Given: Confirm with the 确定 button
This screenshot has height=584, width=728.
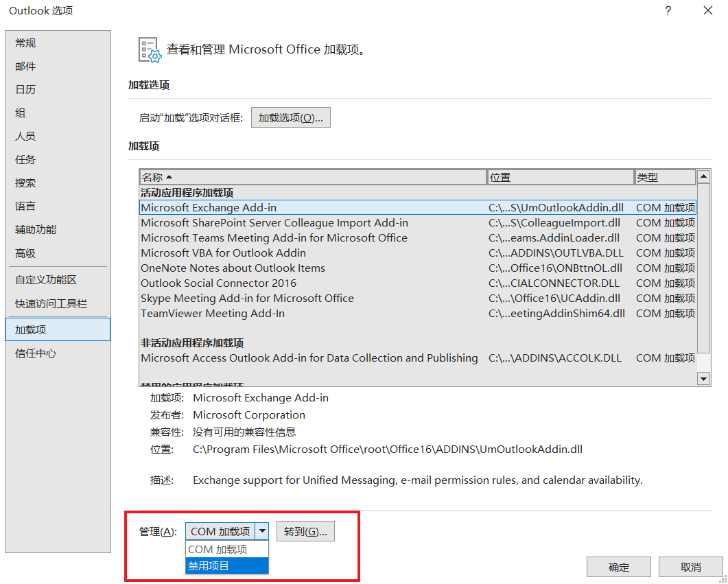Looking at the screenshot, I should pos(618,567).
